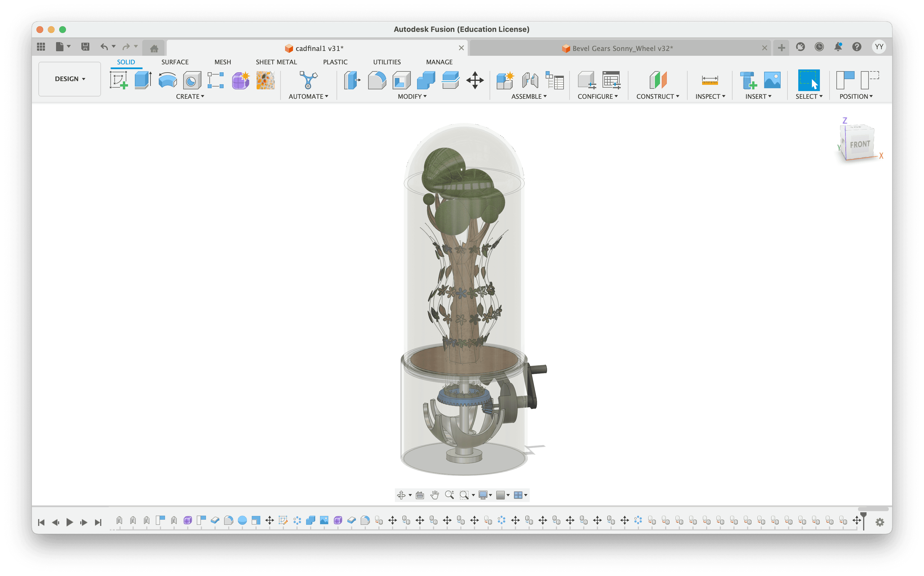The width and height of the screenshot is (924, 576).
Task: Select the Extrude tool
Action: coord(143,80)
